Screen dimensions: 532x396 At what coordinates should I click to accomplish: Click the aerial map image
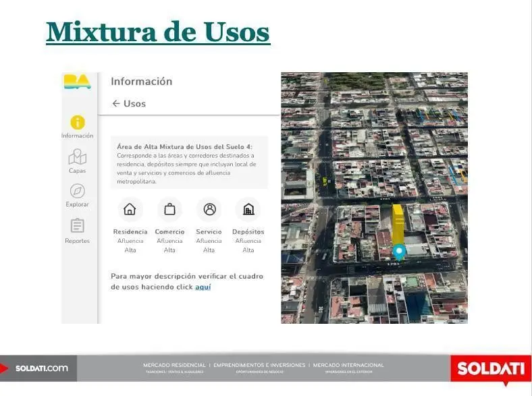(x=374, y=198)
